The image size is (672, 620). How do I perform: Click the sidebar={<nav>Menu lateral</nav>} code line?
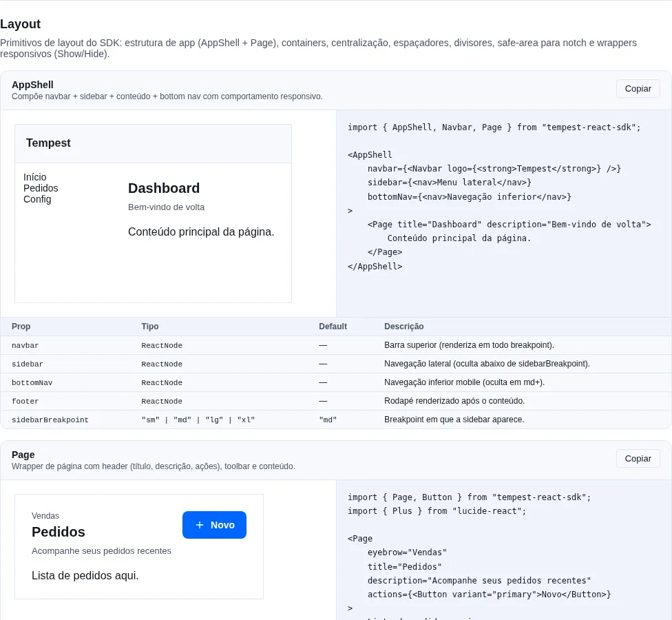(x=449, y=183)
